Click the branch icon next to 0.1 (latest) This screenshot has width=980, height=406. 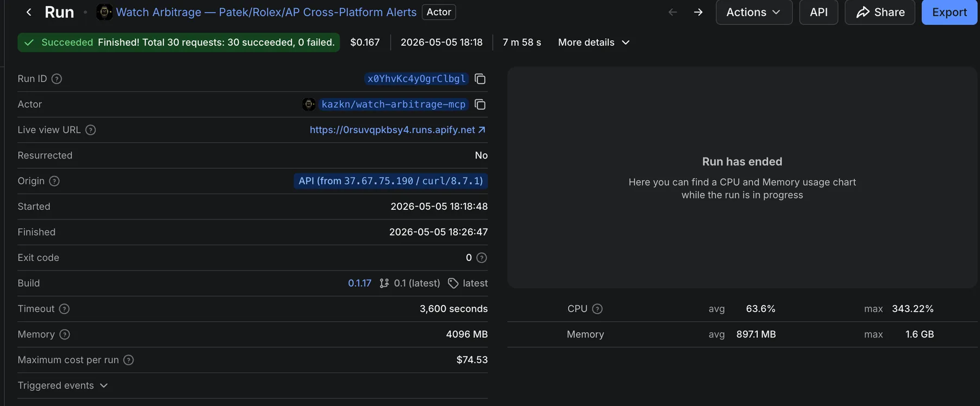384,283
